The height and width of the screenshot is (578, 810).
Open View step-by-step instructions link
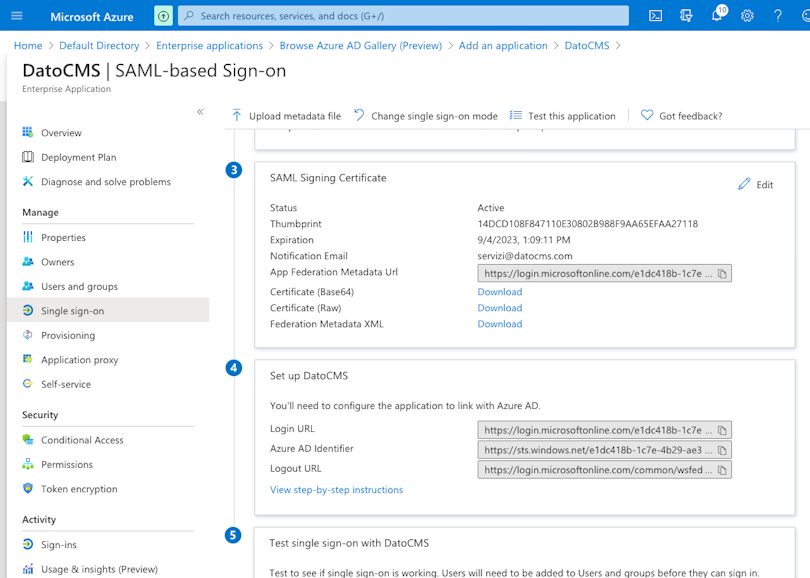336,490
